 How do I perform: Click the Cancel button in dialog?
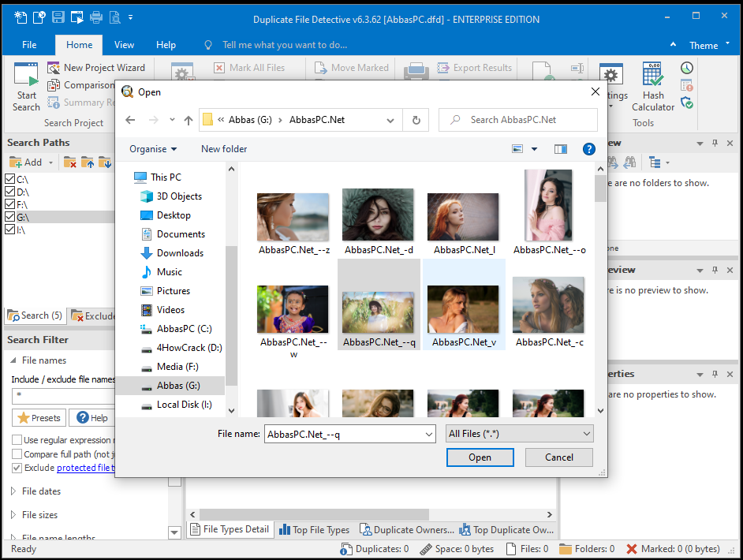tap(558, 457)
